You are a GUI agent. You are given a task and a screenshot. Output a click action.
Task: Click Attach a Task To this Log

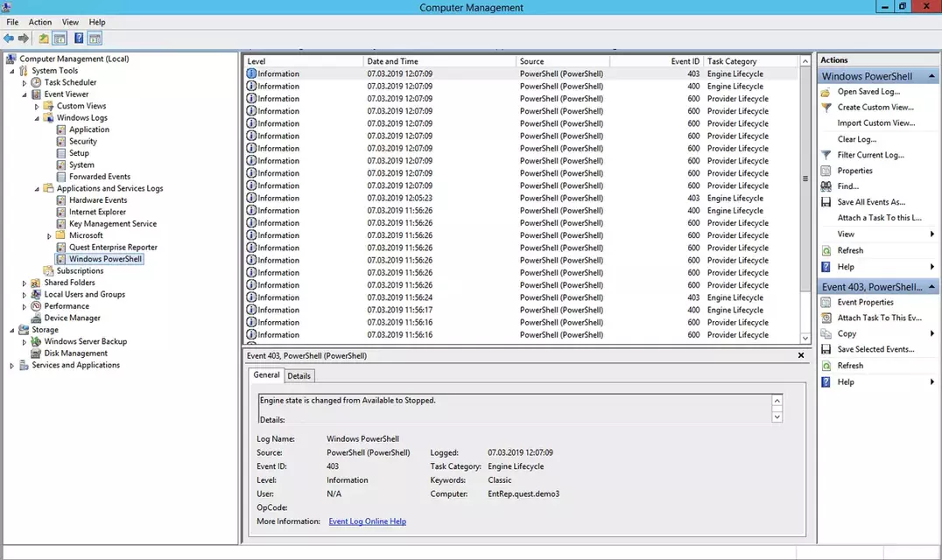(x=880, y=218)
